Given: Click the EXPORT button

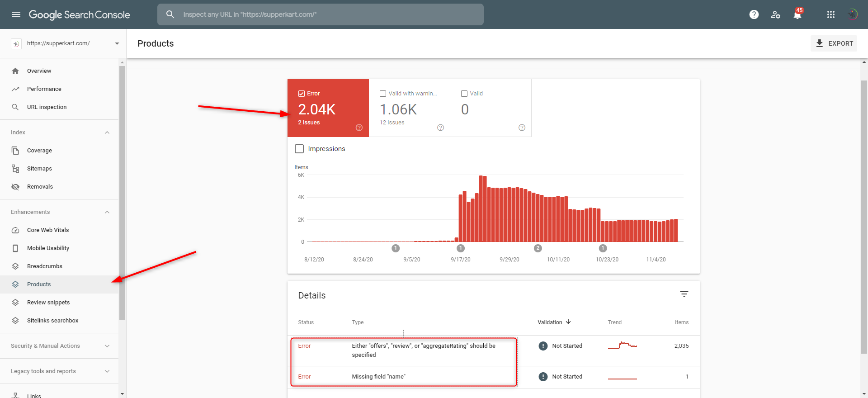Looking at the screenshot, I should (834, 43).
